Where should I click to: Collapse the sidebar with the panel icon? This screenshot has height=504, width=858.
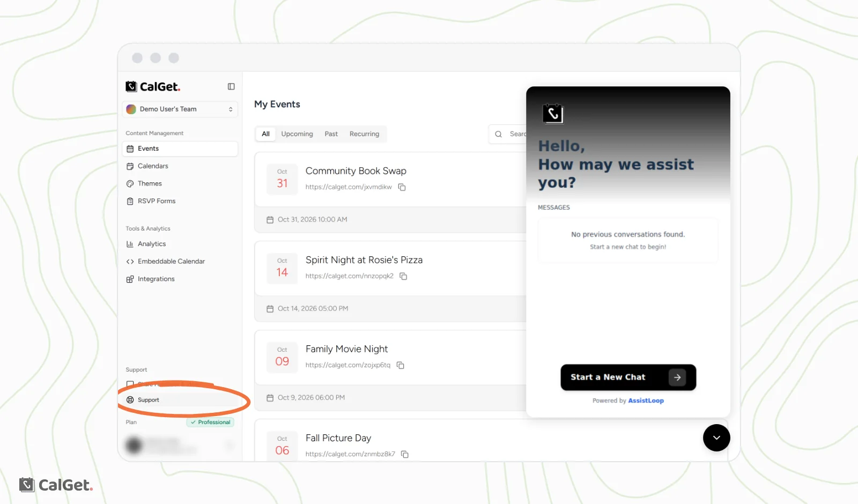[231, 86]
